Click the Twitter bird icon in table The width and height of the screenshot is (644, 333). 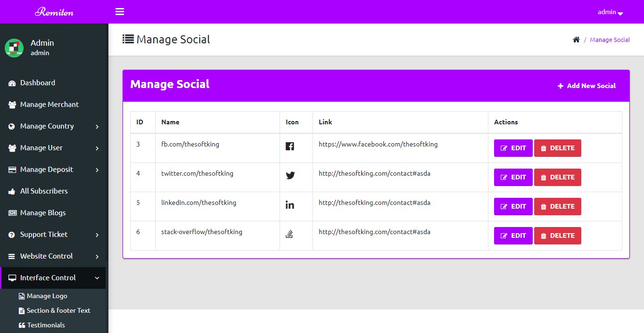click(x=290, y=176)
